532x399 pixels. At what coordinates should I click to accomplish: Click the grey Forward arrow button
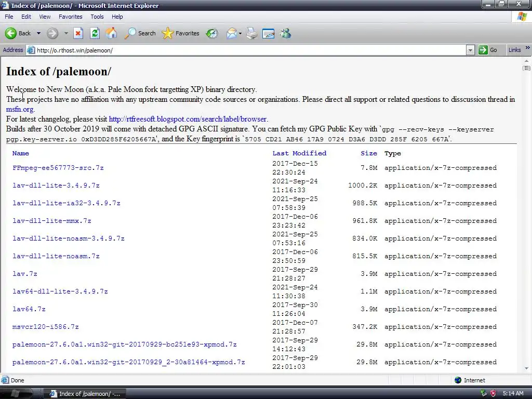(52, 33)
